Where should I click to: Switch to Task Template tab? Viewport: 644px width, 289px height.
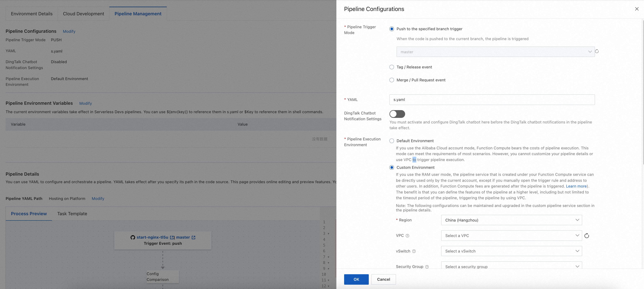[x=72, y=214]
